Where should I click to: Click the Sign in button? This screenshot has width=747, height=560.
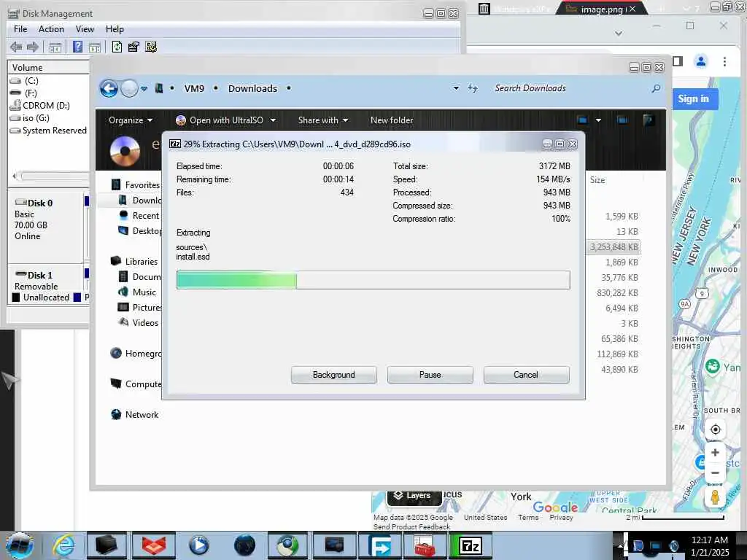[694, 98]
